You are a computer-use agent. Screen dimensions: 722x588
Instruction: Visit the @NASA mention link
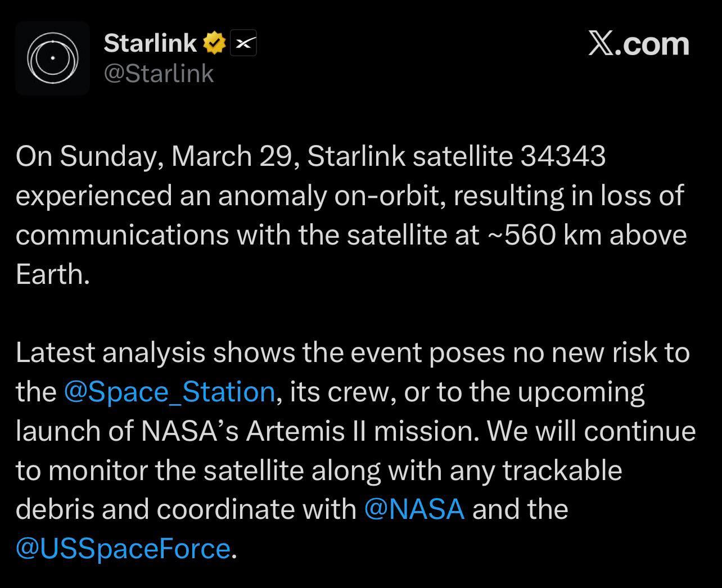414,509
